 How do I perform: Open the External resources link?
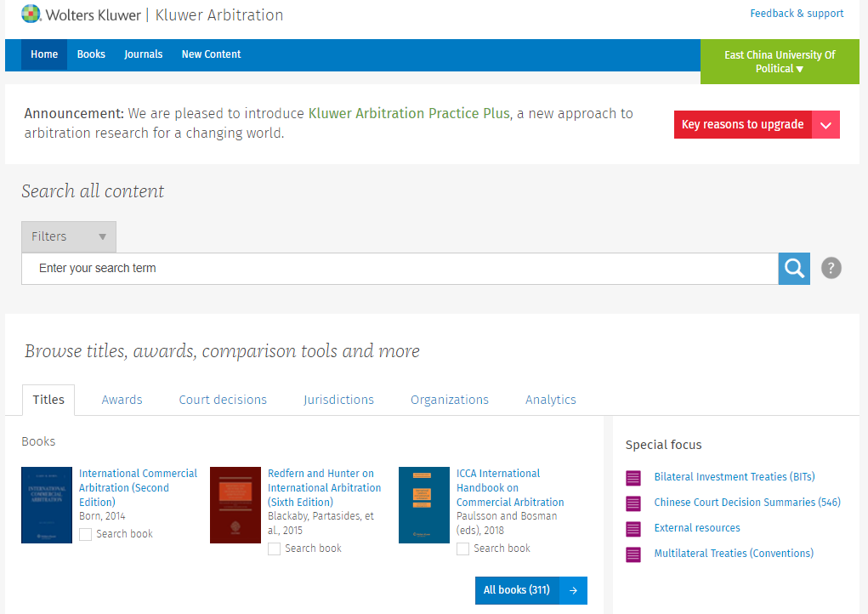(x=697, y=527)
